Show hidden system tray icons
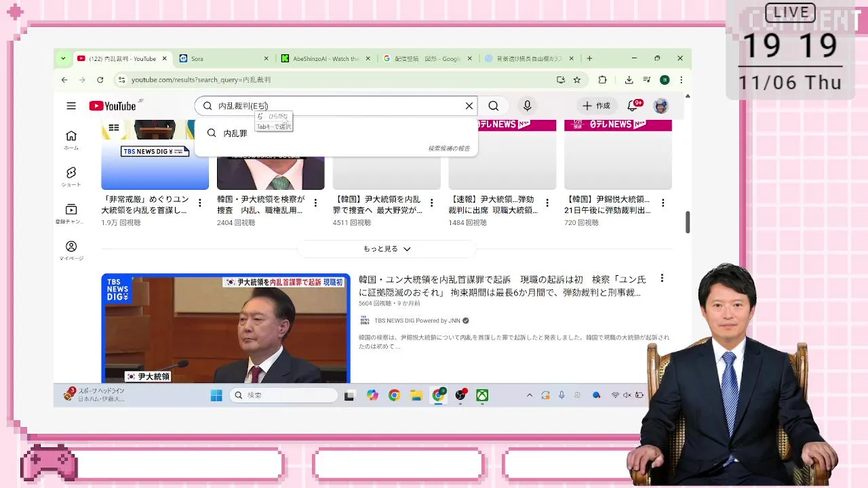Image resolution: width=868 pixels, height=488 pixels. click(530, 395)
